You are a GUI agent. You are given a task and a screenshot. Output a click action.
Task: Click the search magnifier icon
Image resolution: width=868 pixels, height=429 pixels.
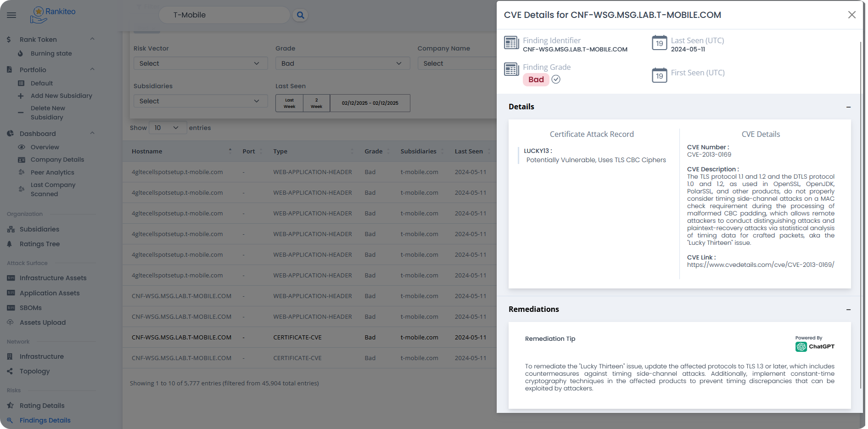(x=300, y=15)
